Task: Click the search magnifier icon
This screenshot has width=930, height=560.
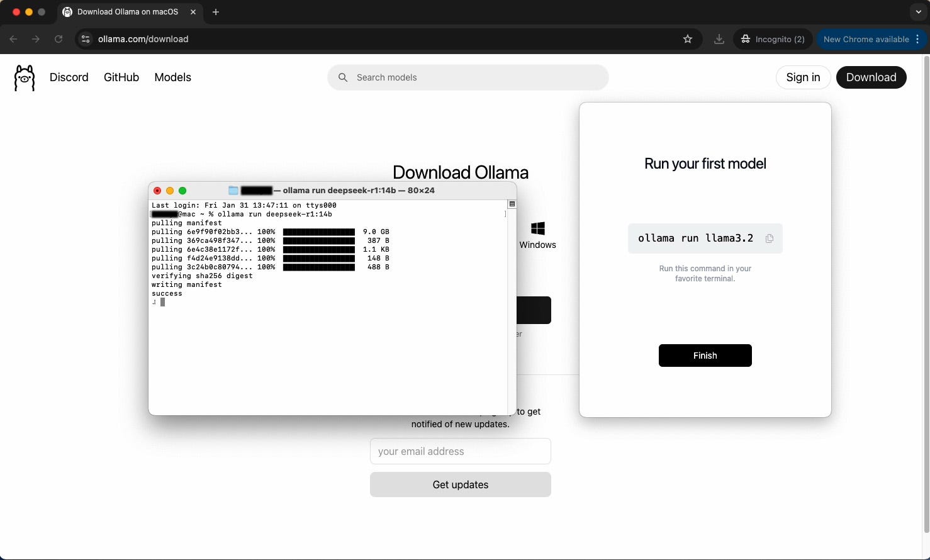Action: (343, 77)
